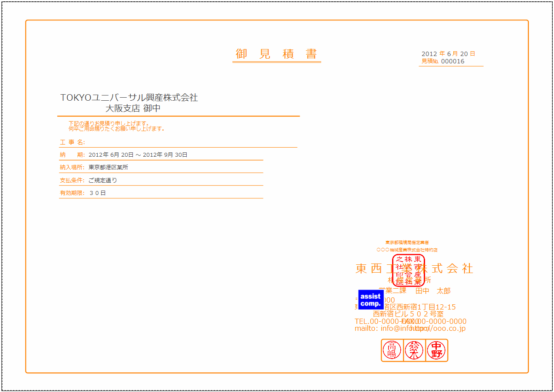Viewport: 554px width, 392px height.
Task: Click the orange outer document border
Action: pyautogui.click(x=277, y=21)
